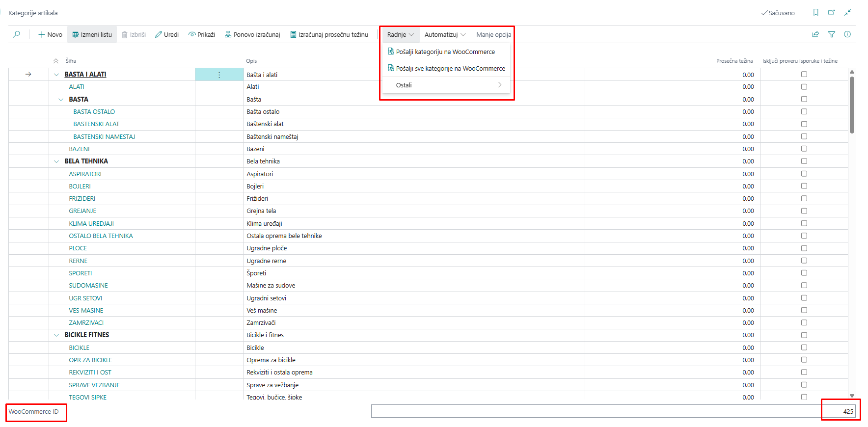Open the KLIMA UREDJAJI category link
Screen dimensions: 868x427
coord(91,223)
